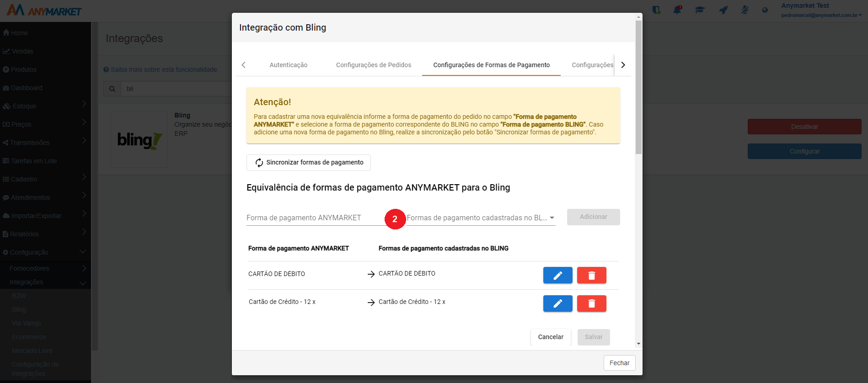Open Vendas in the sidebar
This screenshot has height=383, width=868.
[18, 51]
